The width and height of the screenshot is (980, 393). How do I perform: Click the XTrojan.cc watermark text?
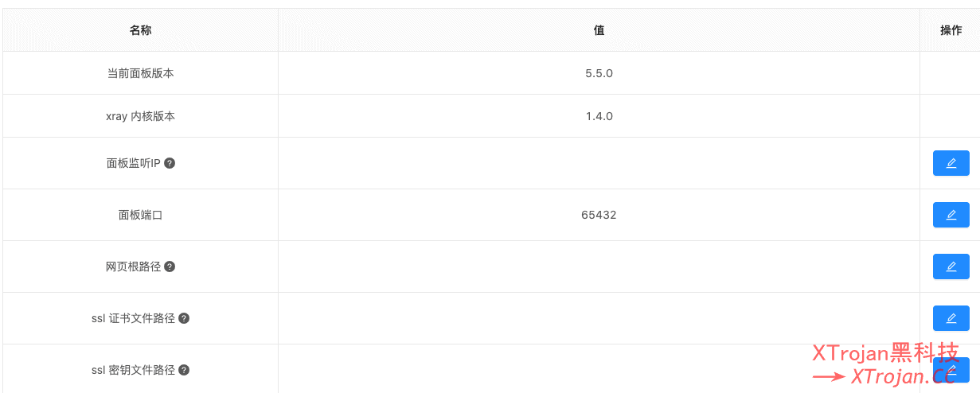click(903, 376)
